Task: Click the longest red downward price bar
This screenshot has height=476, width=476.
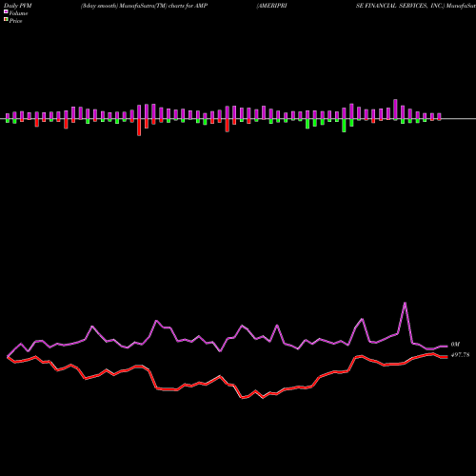Action: point(139,128)
